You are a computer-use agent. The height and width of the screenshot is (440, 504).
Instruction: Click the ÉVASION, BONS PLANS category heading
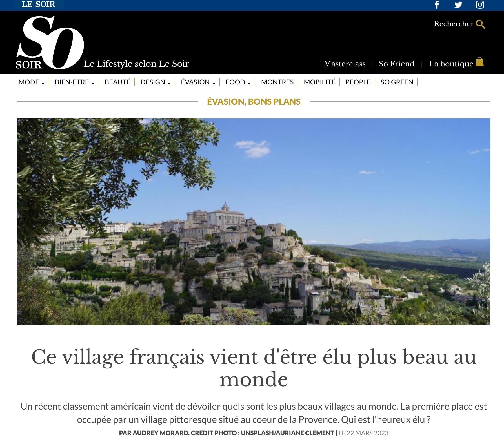254,102
